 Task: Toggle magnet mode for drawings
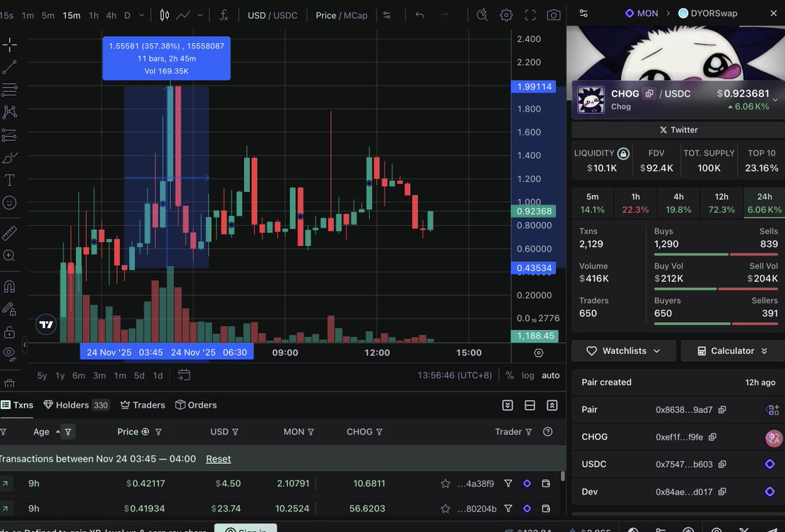[9, 287]
